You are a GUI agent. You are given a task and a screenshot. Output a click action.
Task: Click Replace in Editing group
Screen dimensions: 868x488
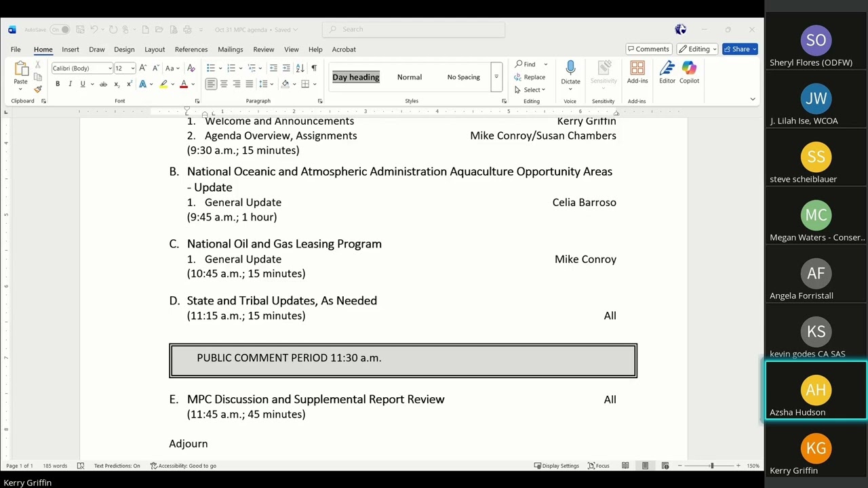click(x=530, y=77)
